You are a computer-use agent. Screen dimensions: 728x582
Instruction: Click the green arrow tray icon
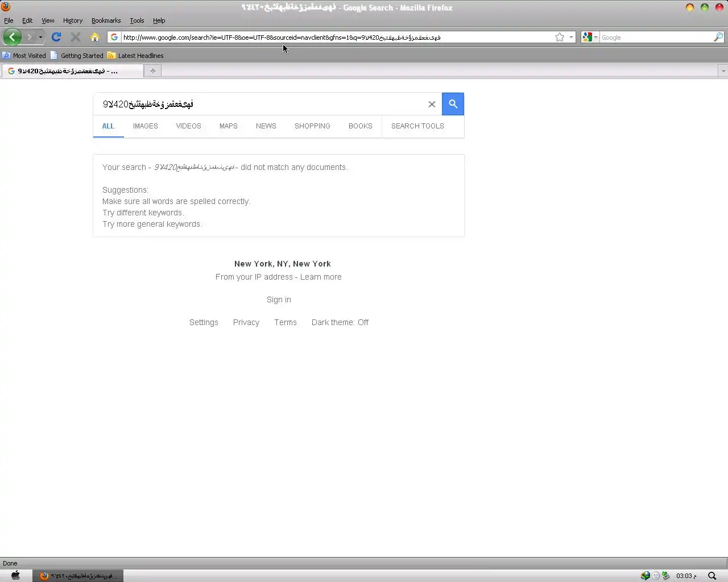coord(665,576)
